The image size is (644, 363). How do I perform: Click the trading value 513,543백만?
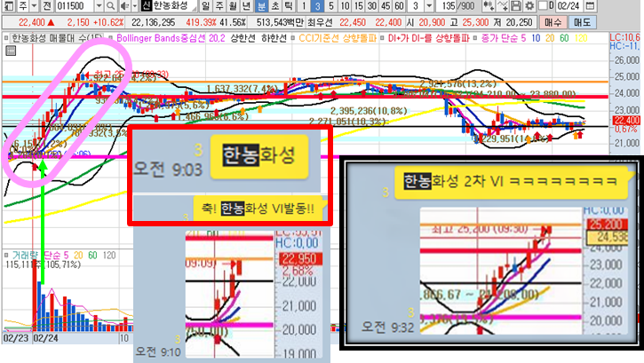pos(280,22)
